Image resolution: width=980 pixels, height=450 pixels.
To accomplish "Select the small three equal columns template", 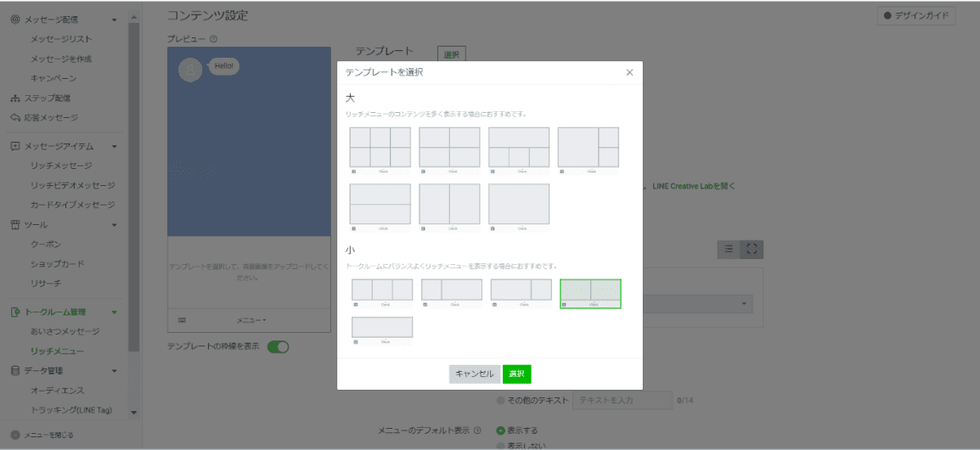I will pos(382,290).
